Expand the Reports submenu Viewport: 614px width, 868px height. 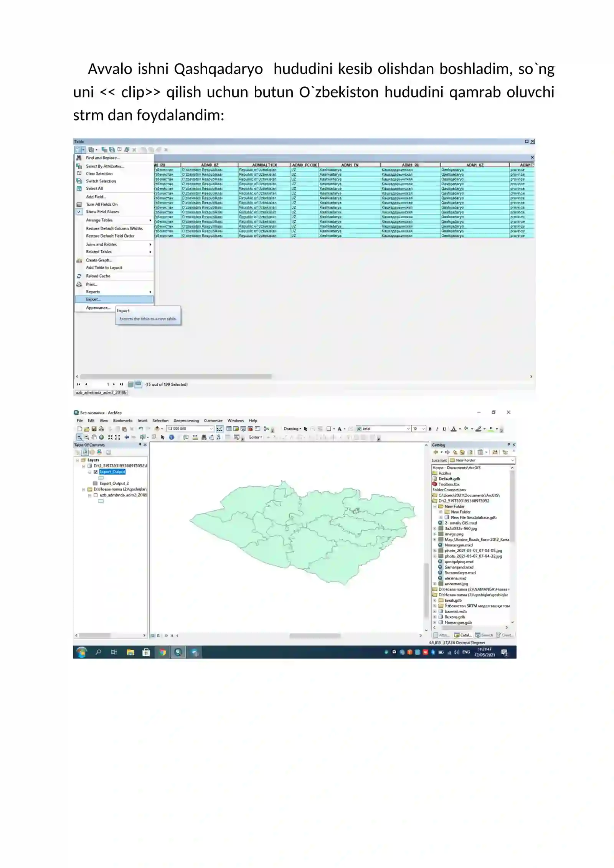(114, 292)
